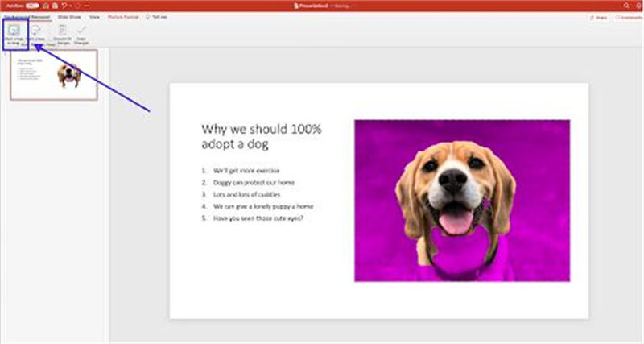Screen dimensions: 644x344
Task: Open the Background Removal tab
Action: point(27,17)
